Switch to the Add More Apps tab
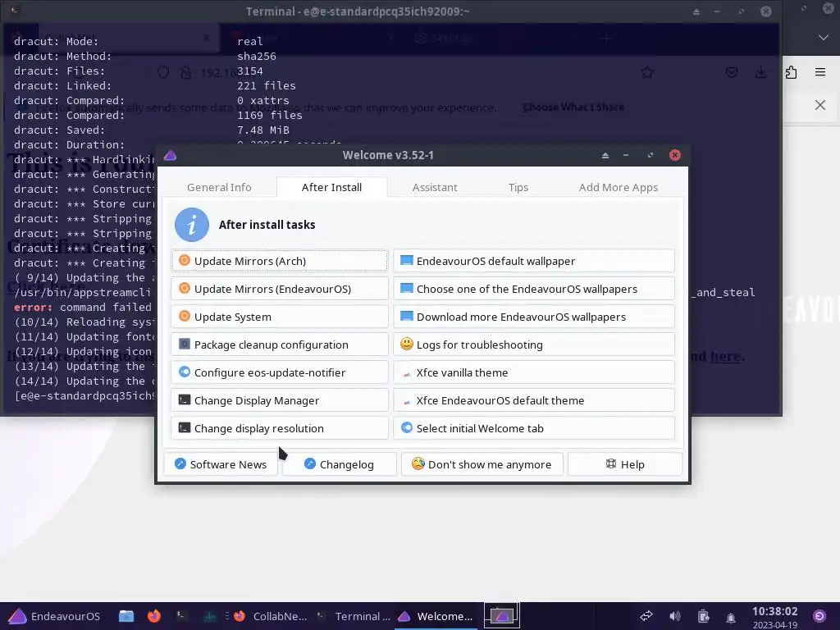This screenshot has width=840, height=630. (x=619, y=188)
